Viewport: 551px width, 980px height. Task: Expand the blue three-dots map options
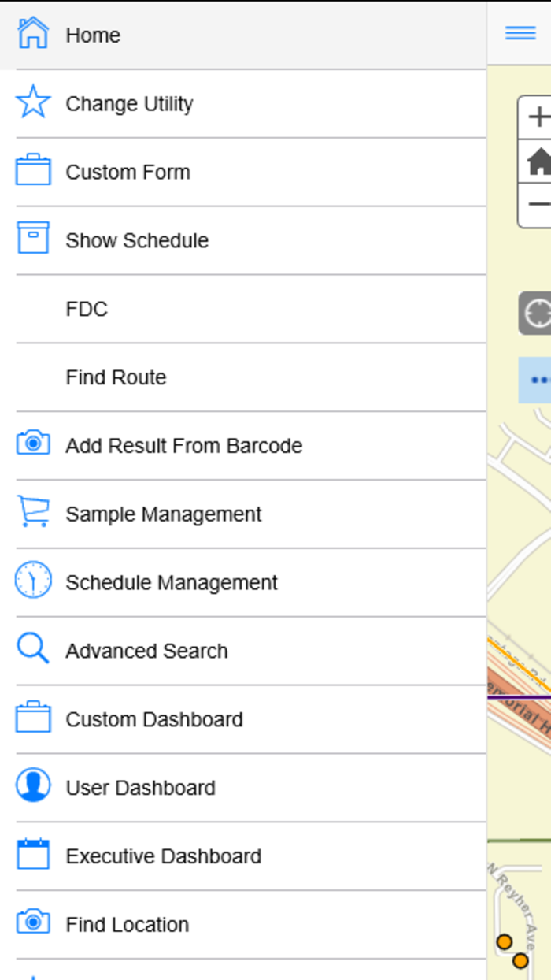coord(537,380)
